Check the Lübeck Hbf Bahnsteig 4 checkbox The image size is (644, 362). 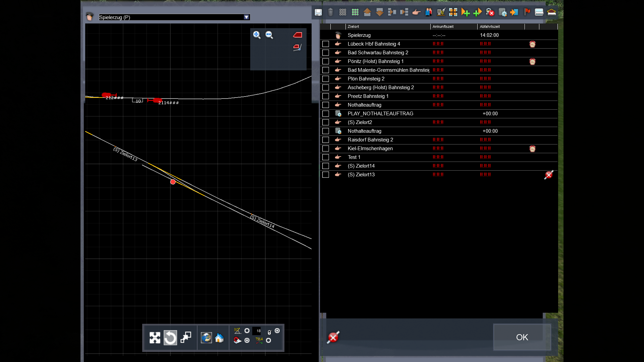point(325,44)
